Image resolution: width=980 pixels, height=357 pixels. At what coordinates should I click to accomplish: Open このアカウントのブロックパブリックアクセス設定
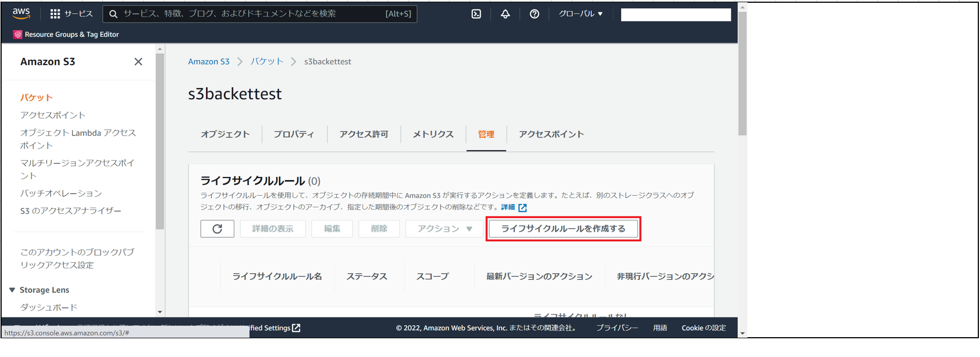pos(77,258)
